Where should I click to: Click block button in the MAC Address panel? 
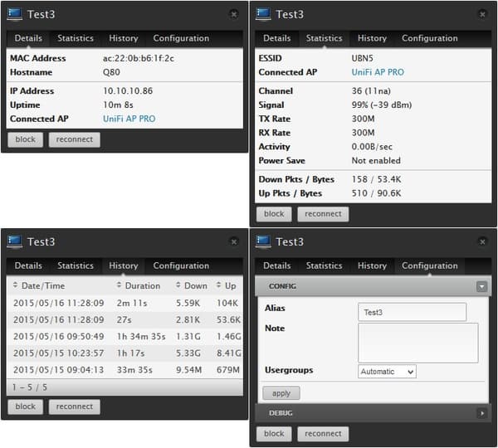(26, 139)
